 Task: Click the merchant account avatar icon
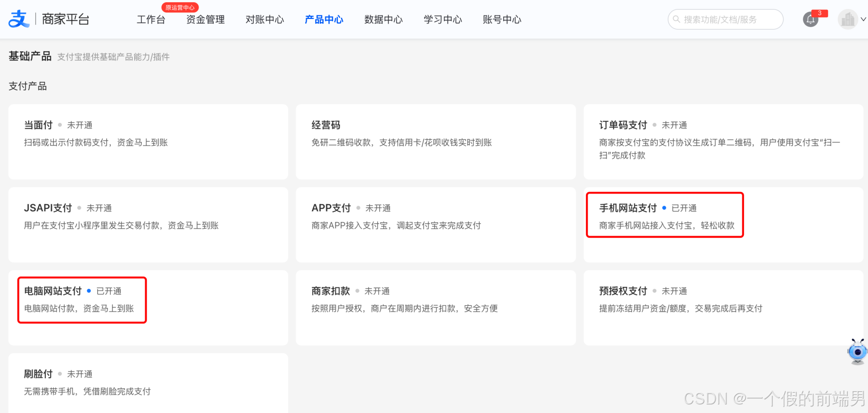coord(848,19)
